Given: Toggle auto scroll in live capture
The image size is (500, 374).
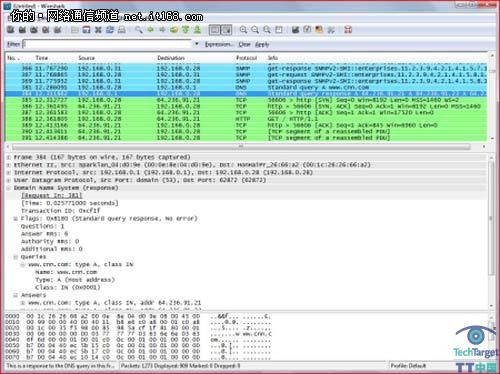Looking at the screenshot, I should (x=226, y=30).
